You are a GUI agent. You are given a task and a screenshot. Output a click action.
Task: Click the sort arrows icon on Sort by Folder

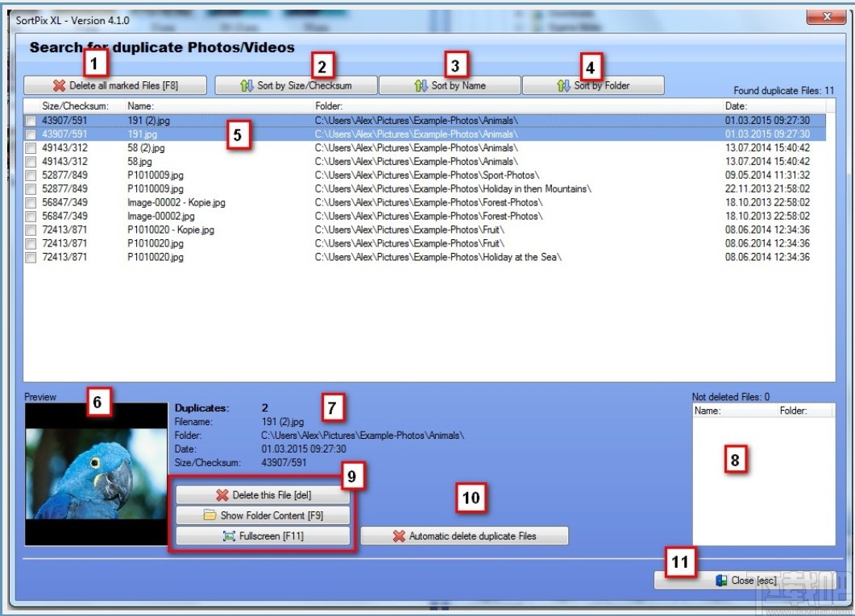point(563,85)
